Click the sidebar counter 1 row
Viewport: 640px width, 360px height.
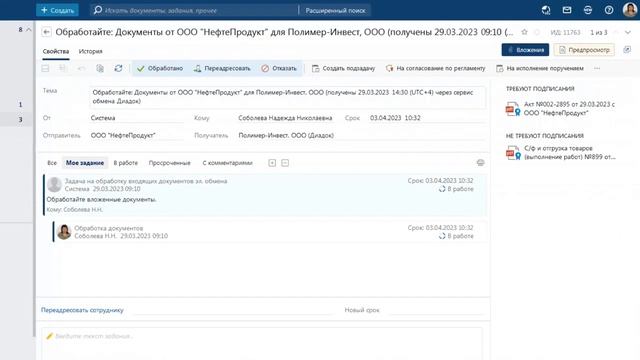pos(16,104)
